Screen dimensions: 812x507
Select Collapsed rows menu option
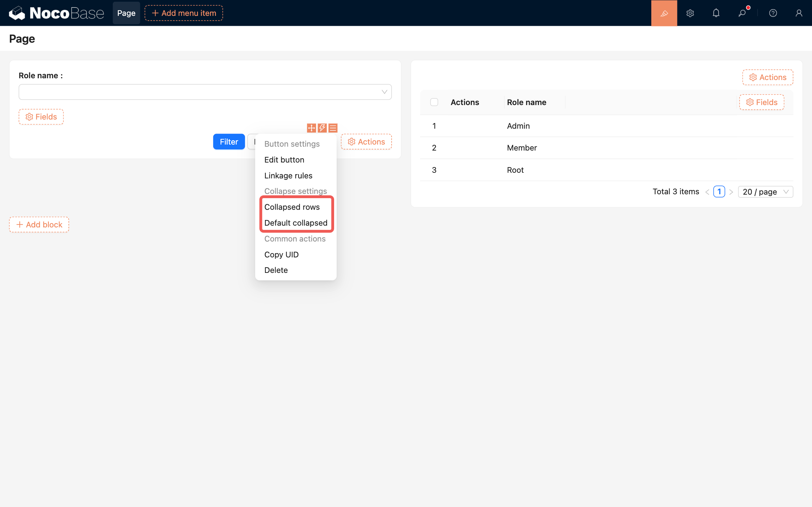click(292, 207)
